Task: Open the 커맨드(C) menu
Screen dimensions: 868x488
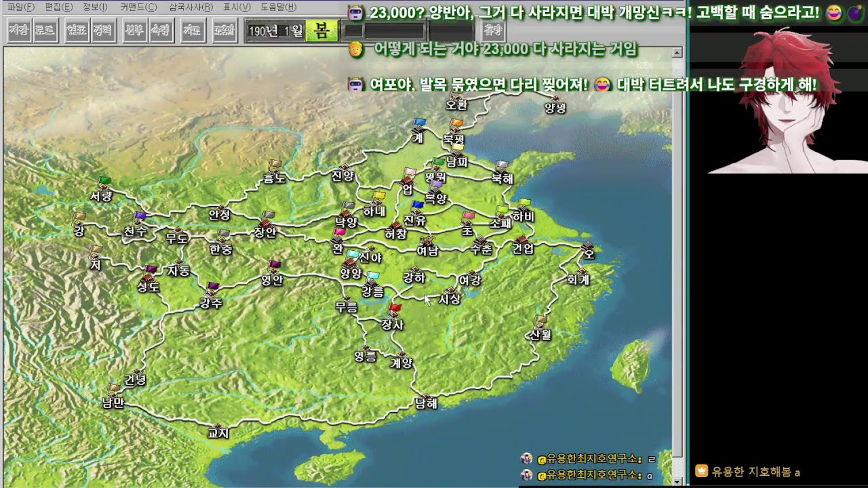Action: tap(138, 7)
